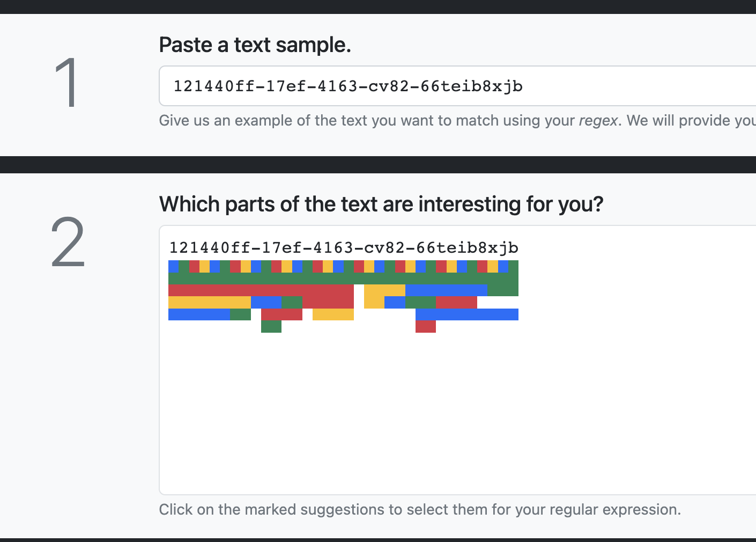
Task: Select the small green block under 'ff'
Action: [241, 314]
